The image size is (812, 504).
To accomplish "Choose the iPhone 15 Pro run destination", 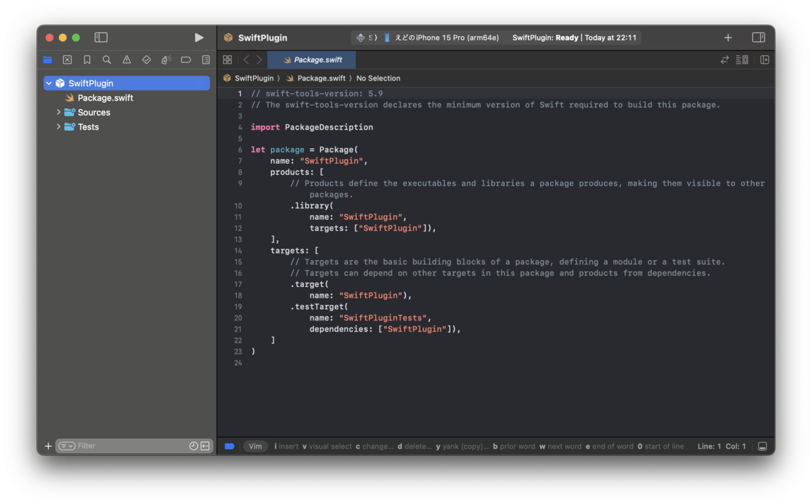I will tap(442, 38).
